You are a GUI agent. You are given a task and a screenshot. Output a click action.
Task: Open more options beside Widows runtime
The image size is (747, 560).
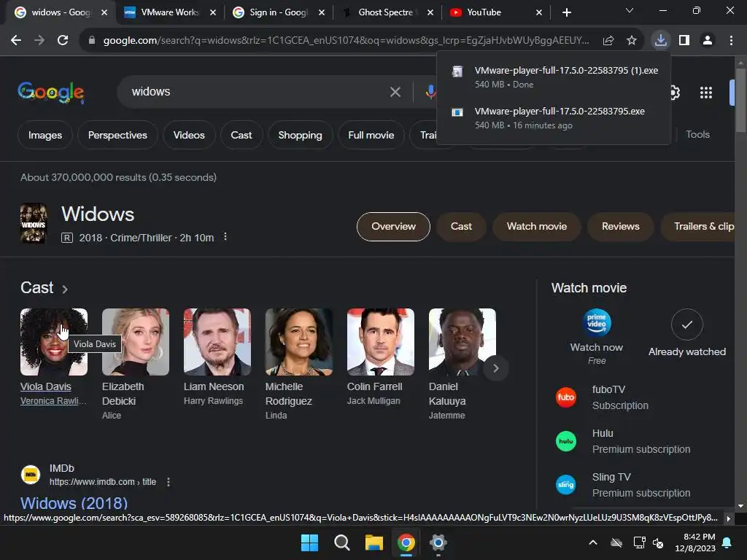pyautogui.click(x=225, y=237)
